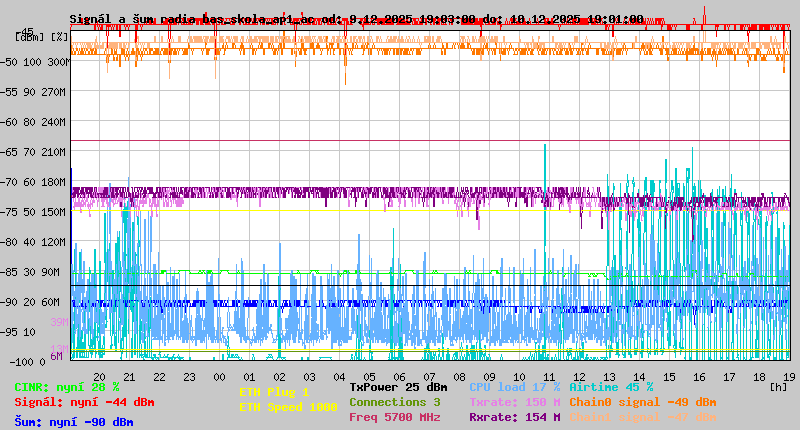Select the [dBm] [%] vertical axis unit label

pyautogui.click(x=42, y=36)
